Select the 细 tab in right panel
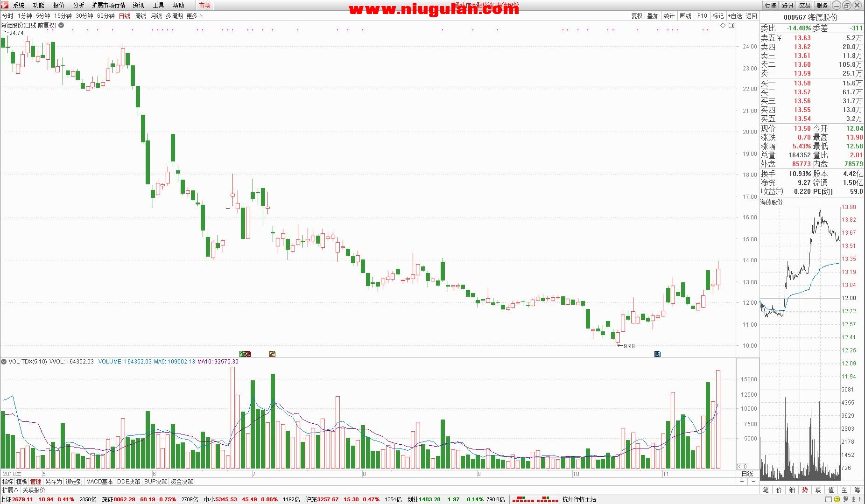865x504 pixels. 792,490
